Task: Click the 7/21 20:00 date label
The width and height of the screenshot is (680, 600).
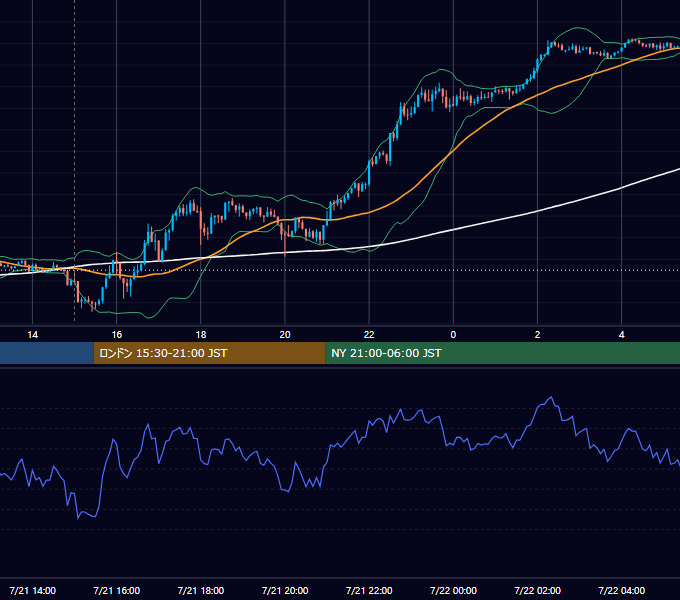Action: coord(285,590)
